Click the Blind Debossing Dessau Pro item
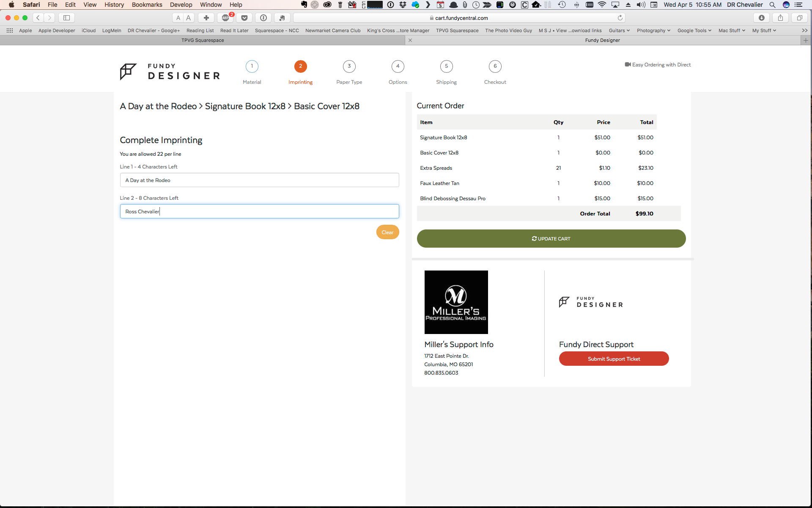 (x=453, y=199)
